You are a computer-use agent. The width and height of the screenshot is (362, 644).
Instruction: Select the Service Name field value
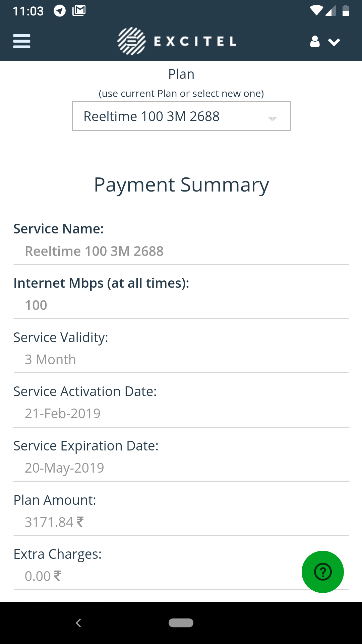tap(94, 251)
